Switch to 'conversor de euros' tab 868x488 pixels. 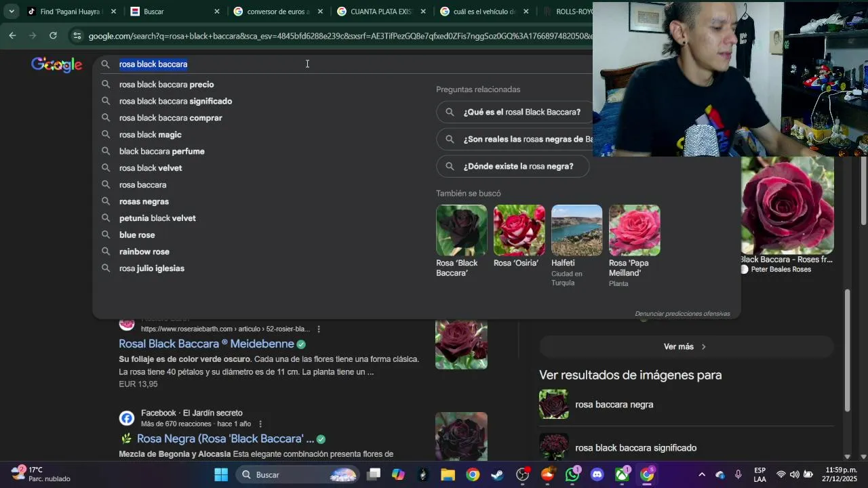(x=278, y=12)
